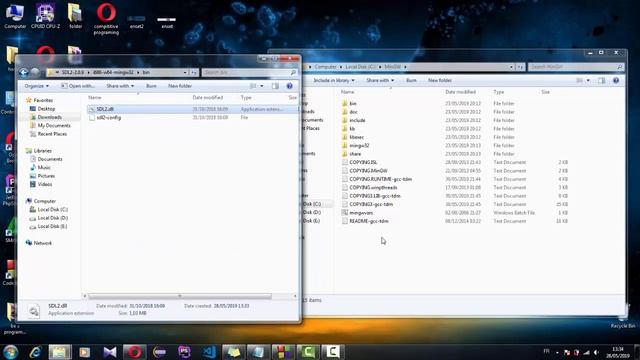Open Share with dropdown in MinGW window
The width and height of the screenshot is (640, 360).
click(380, 80)
